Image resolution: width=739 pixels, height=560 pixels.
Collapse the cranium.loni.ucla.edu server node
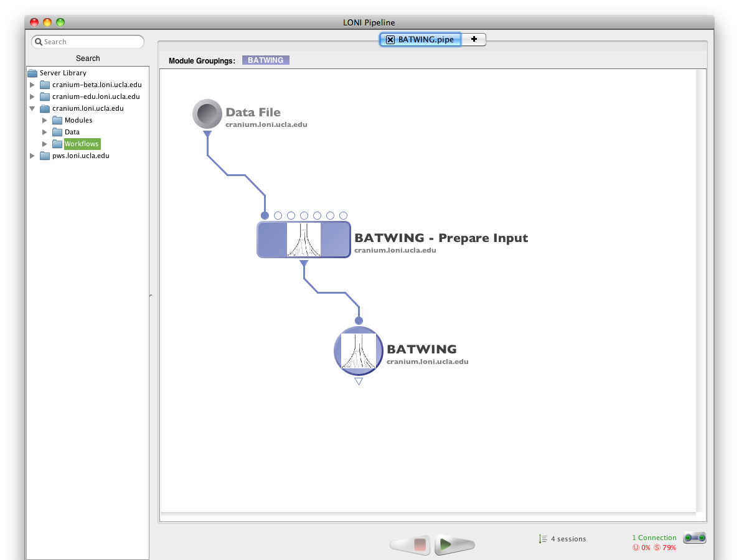click(x=32, y=108)
